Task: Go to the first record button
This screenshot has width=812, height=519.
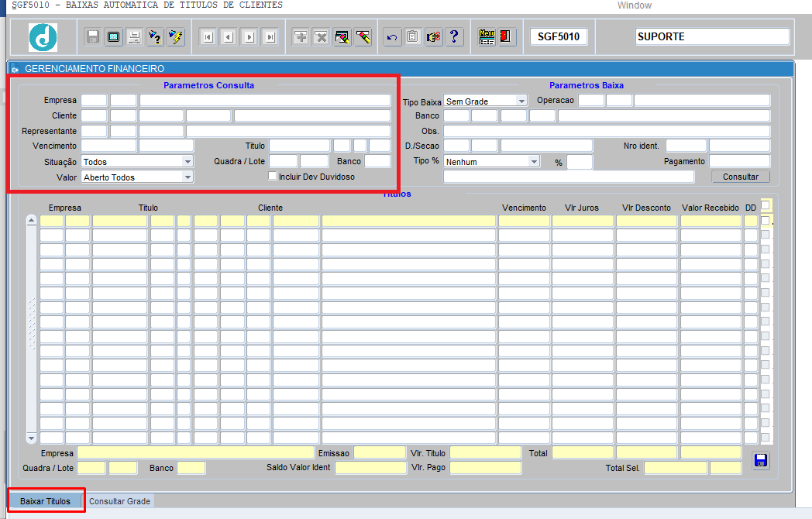Action: tap(208, 36)
